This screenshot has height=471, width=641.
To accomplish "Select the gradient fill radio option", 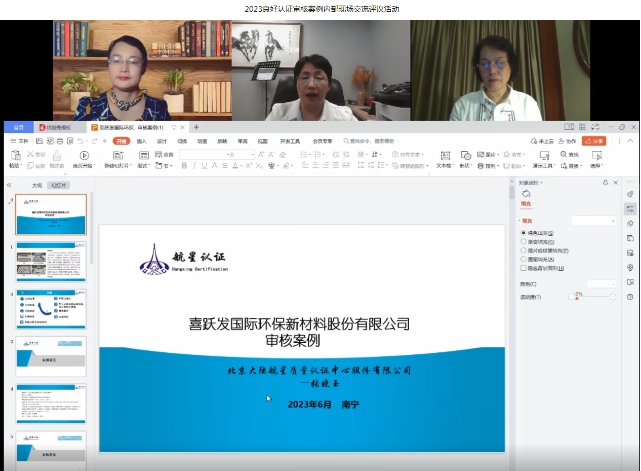I will [523, 241].
